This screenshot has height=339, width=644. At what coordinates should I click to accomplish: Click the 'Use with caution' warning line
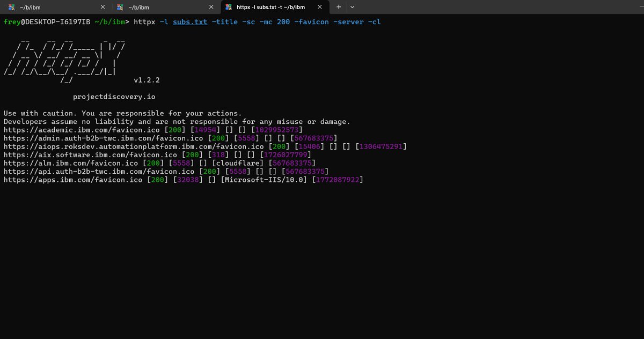122,114
